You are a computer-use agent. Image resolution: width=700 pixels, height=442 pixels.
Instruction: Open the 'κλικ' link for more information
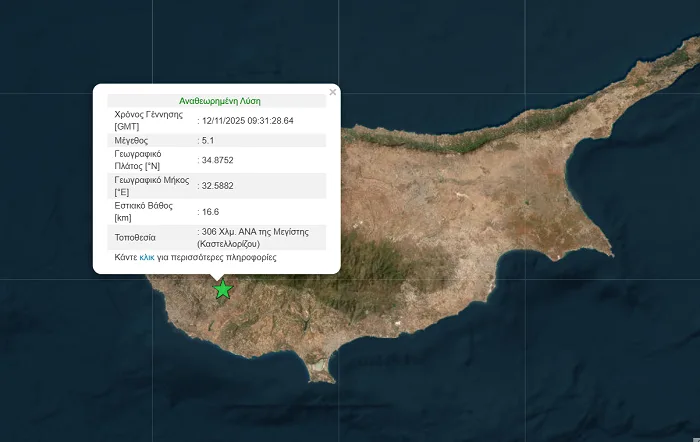[147, 257]
